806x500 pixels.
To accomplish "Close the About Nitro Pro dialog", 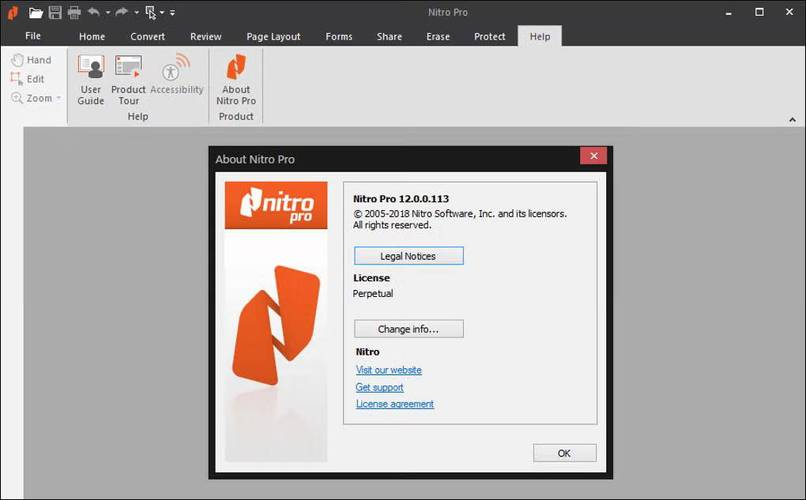I will pyautogui.click(x=594, y=156).
